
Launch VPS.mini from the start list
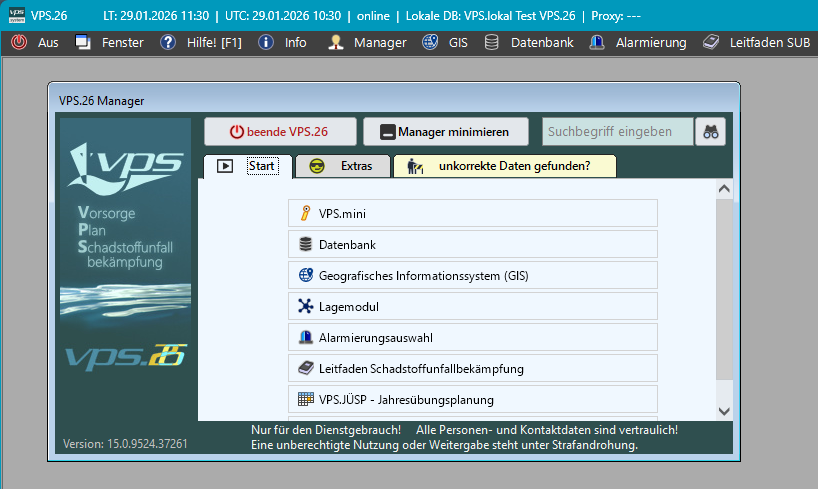472,213
